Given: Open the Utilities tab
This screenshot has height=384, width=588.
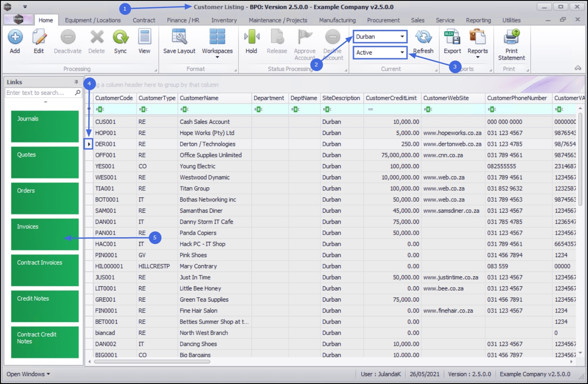Looking at the screenshot, I should pos(511,20).
